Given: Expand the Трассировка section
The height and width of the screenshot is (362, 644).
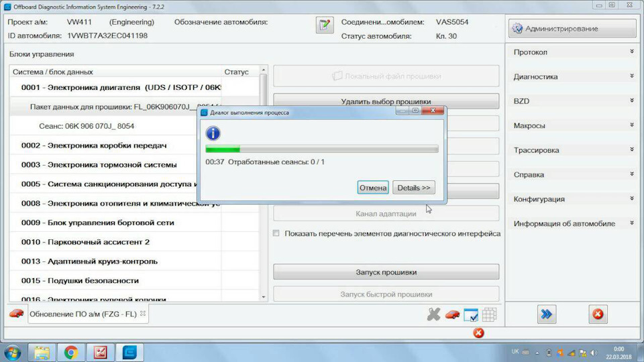Looking at the screenshot, I should (574, 150).
